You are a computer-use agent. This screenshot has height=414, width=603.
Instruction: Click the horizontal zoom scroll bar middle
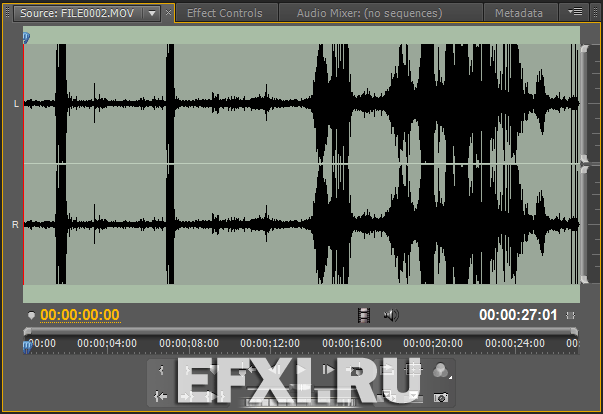point(300,331)
